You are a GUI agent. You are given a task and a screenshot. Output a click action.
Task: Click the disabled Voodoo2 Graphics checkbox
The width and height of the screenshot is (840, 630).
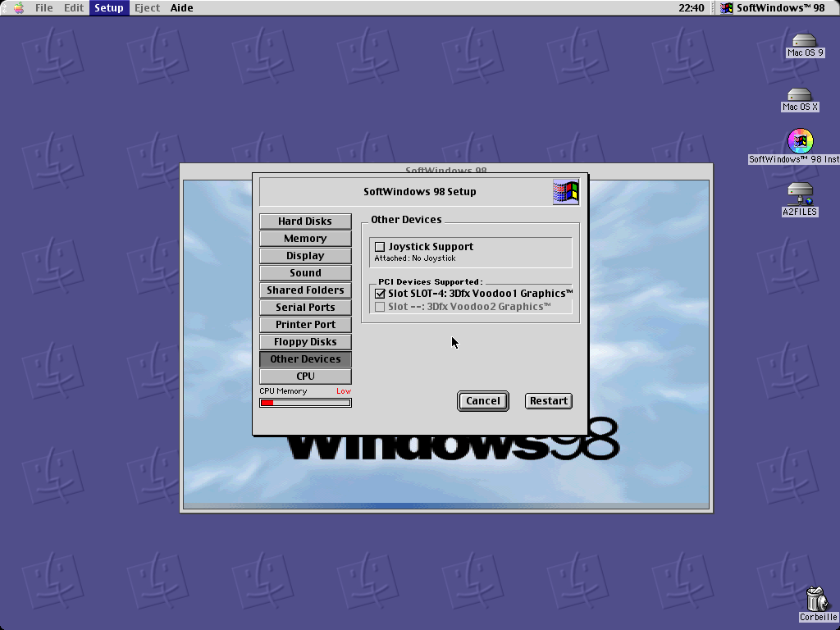coord(380,307)
